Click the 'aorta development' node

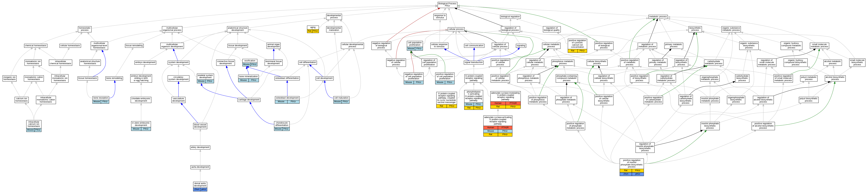(x=200, y=167)
